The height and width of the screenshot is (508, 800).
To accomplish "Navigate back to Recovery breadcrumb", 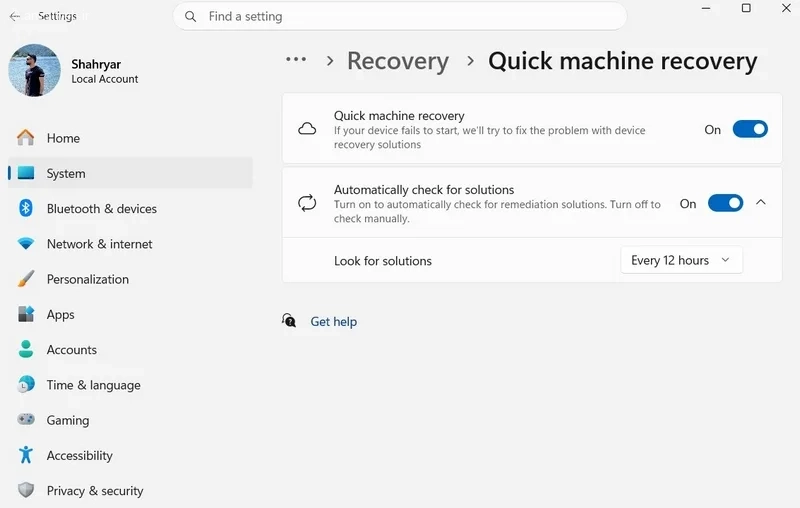I will (398, 61).
